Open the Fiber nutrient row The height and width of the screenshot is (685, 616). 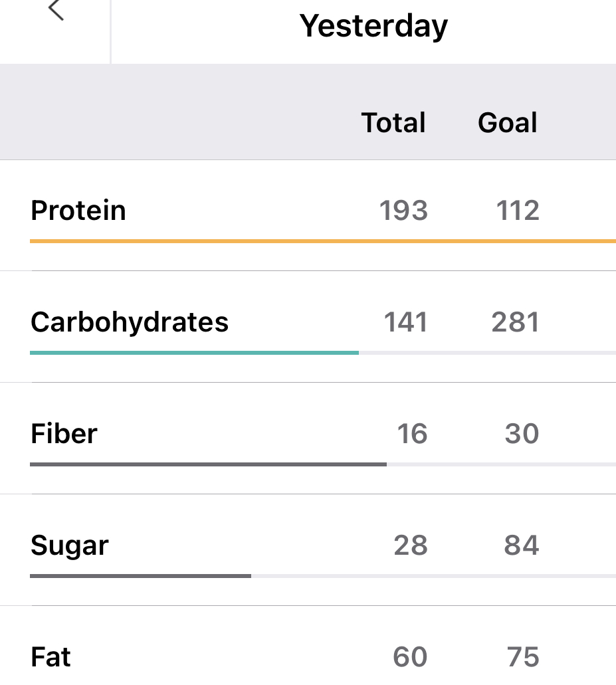point(64,434)
